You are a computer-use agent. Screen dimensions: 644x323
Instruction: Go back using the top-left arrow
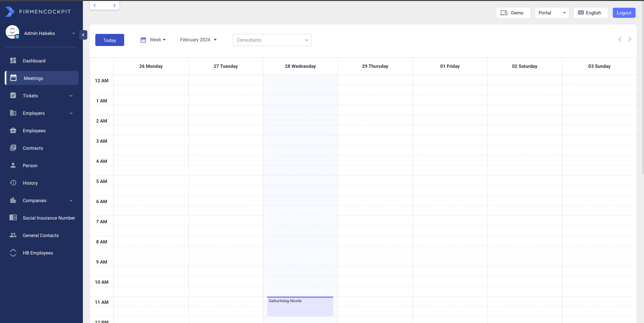tap(95, 5)
